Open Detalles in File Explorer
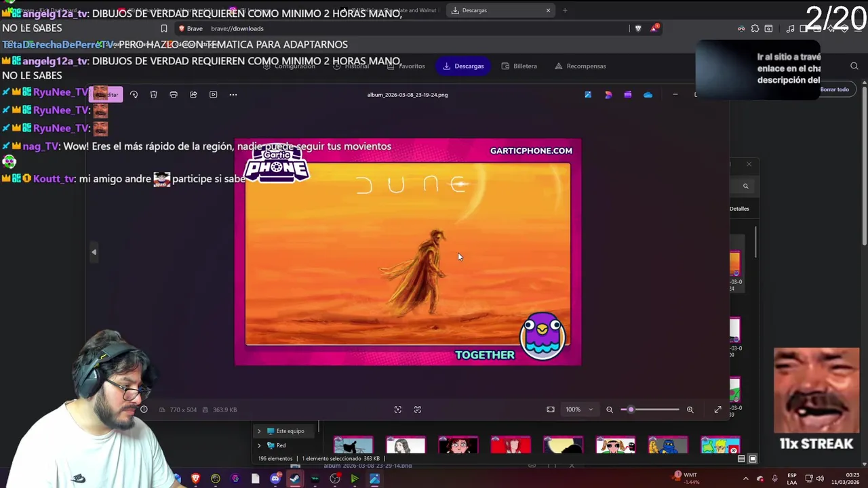 coord(739,209)
